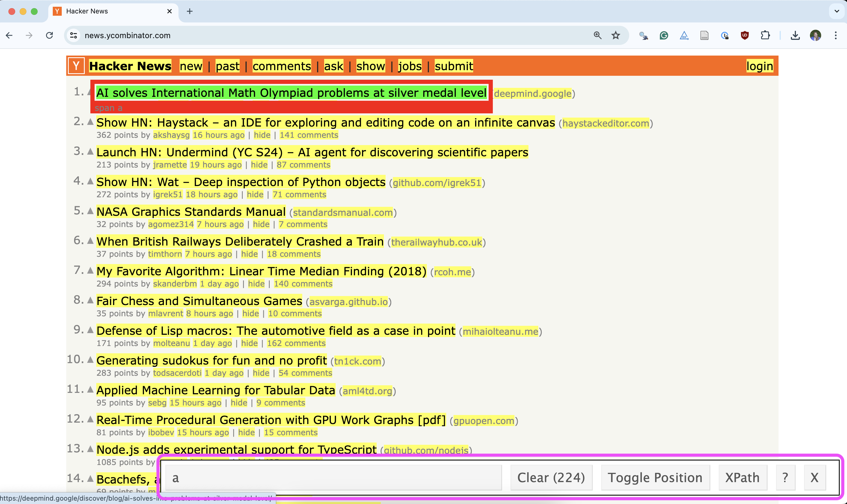847x504 pixels.
Task: Click the Grammarly extension icon
Action: (664, 35)
